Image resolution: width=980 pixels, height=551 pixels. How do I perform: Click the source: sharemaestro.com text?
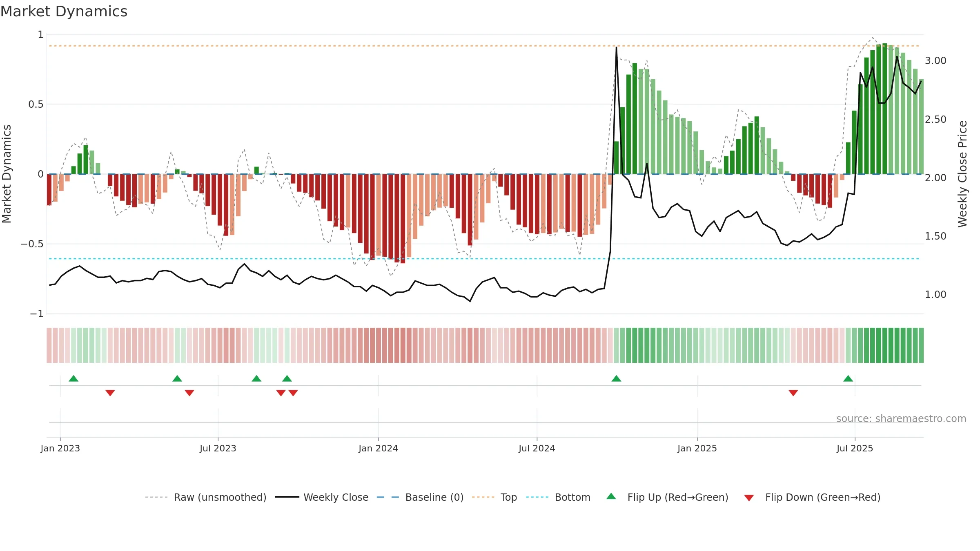901,418
